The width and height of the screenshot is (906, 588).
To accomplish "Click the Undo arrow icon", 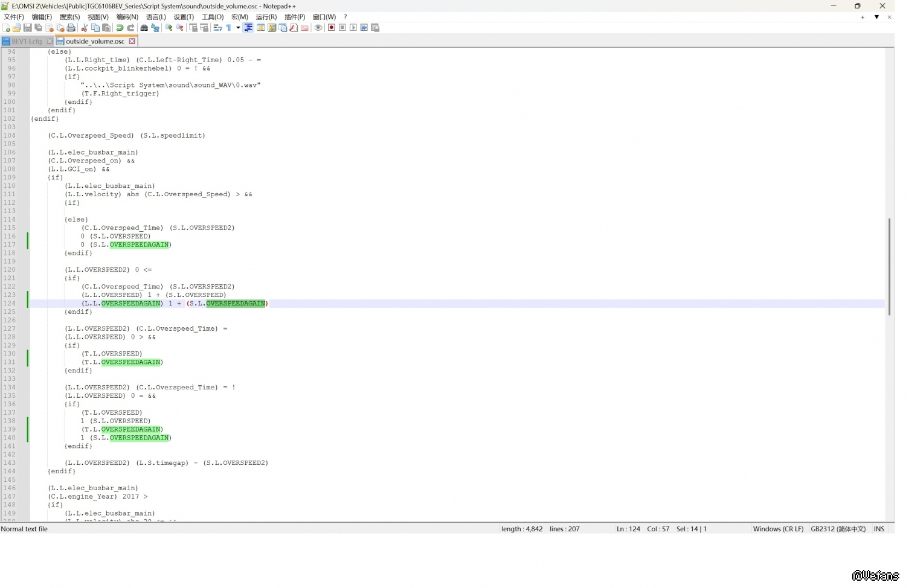I will point(120,28).
